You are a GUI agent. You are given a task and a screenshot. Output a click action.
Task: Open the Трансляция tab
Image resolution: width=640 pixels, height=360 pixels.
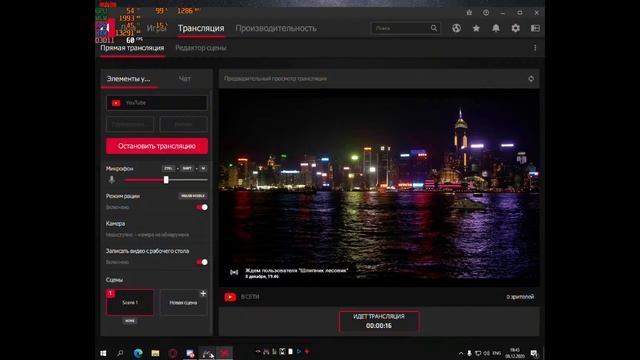coord(201,28)
